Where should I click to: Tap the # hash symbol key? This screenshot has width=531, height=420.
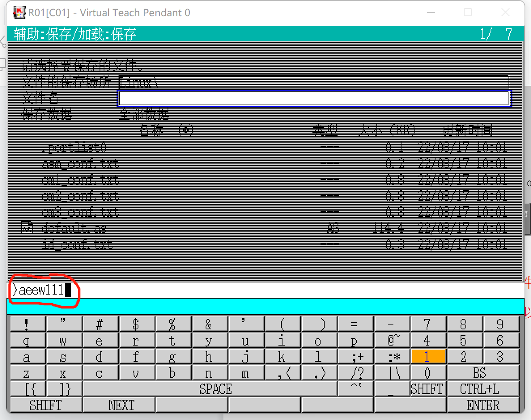coord(100,324)
